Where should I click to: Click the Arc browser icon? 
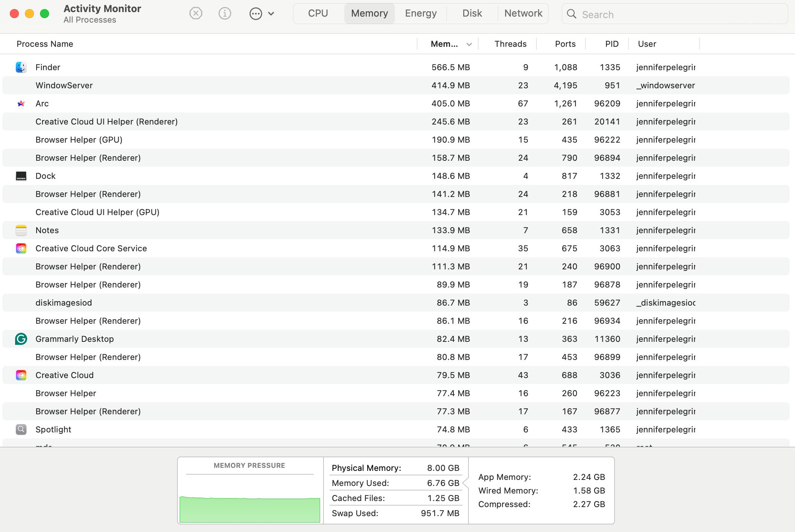pyautogui.click(x=21, y=103)
